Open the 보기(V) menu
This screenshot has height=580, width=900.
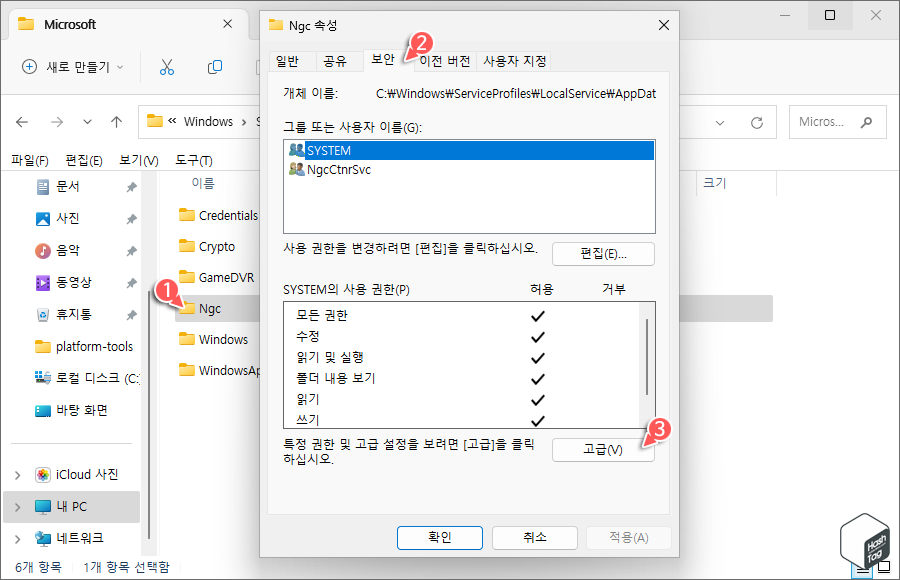tap(138, 160)
